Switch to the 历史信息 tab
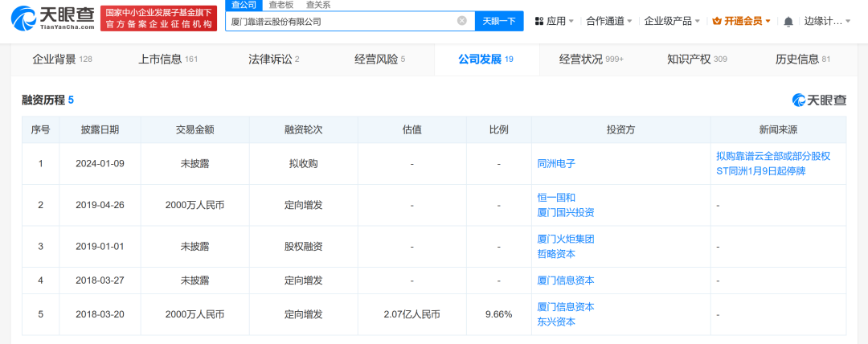 [x=803, y=59]
